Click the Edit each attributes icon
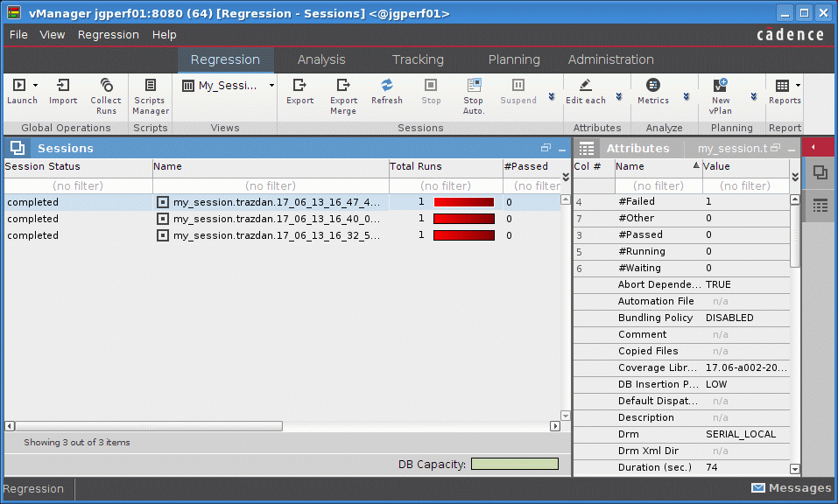Screen dimensions: 838x504 (x=586, y=85)
